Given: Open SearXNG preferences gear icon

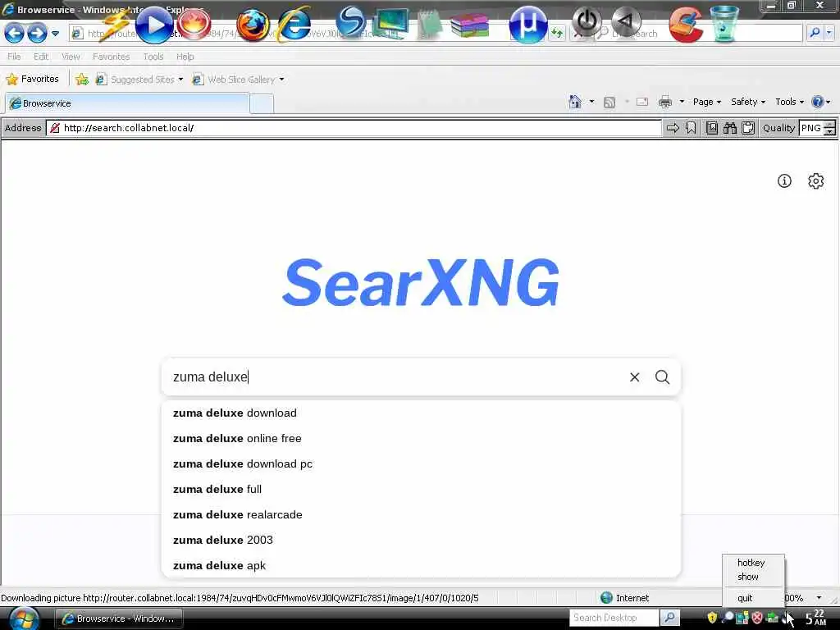Looking at the screenshot, I should tap(816, 181).
